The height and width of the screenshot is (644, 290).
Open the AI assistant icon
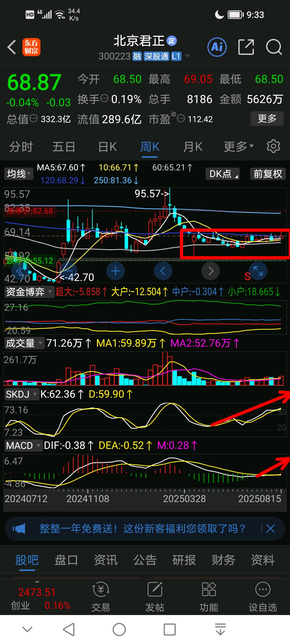217,47
